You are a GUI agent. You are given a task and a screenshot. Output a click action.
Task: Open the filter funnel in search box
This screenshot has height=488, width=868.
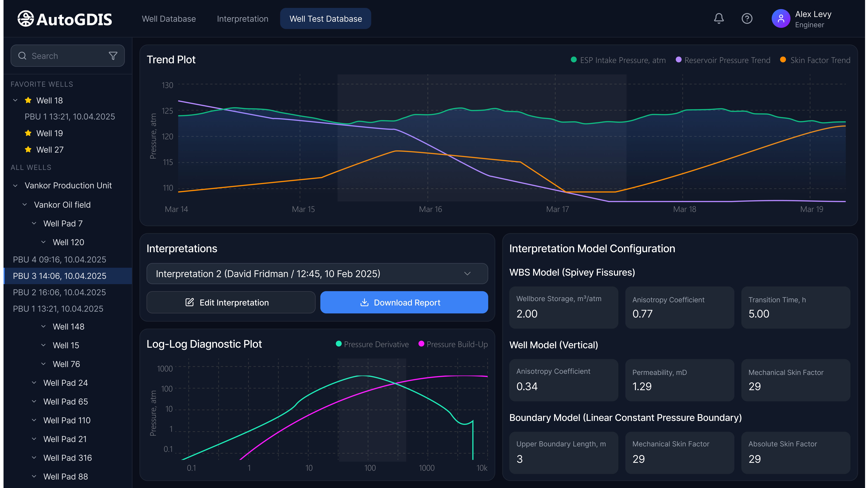pyautogui.click(x=113, y=56)
